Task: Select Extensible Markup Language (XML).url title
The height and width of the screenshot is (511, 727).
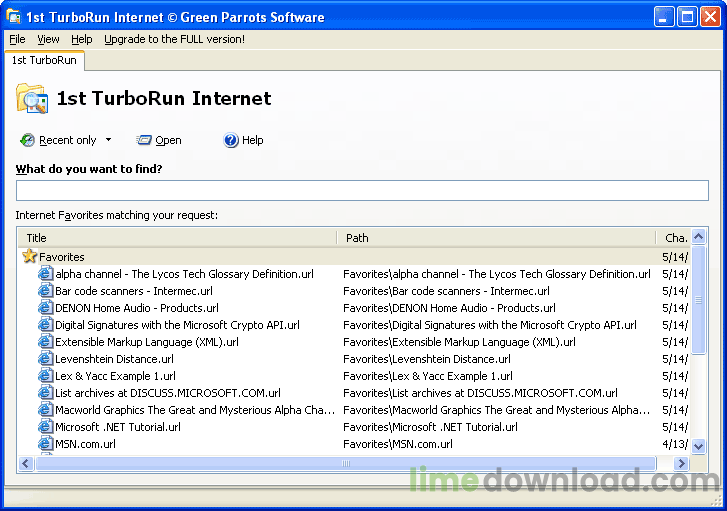Action: (x=147, y=342)
